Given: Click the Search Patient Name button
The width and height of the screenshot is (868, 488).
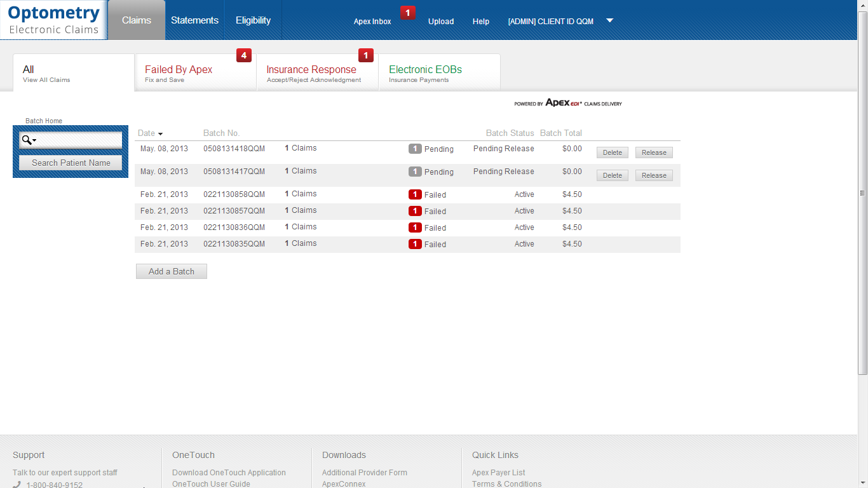Looking at the screenshot, I should (71, 163).
